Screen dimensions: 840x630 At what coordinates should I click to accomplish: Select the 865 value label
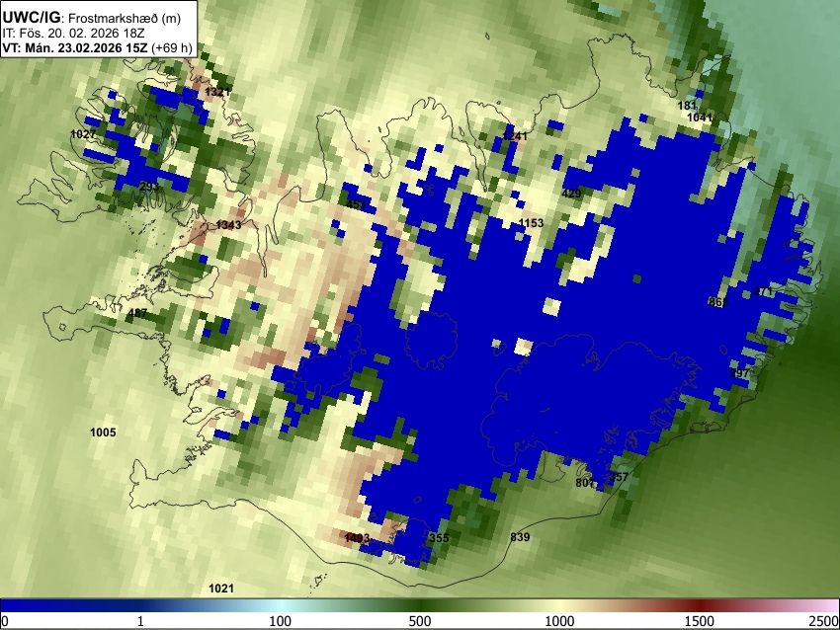tap(718, 302)
